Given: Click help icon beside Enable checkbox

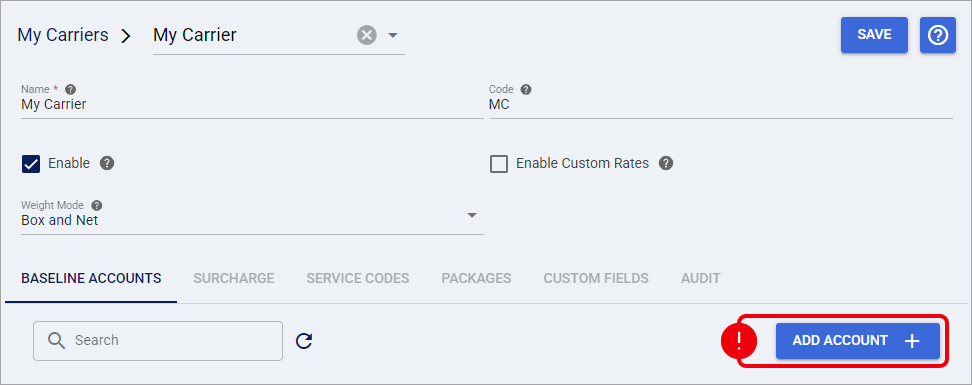Looking at the screenshot, I should [x=107, y=164].
